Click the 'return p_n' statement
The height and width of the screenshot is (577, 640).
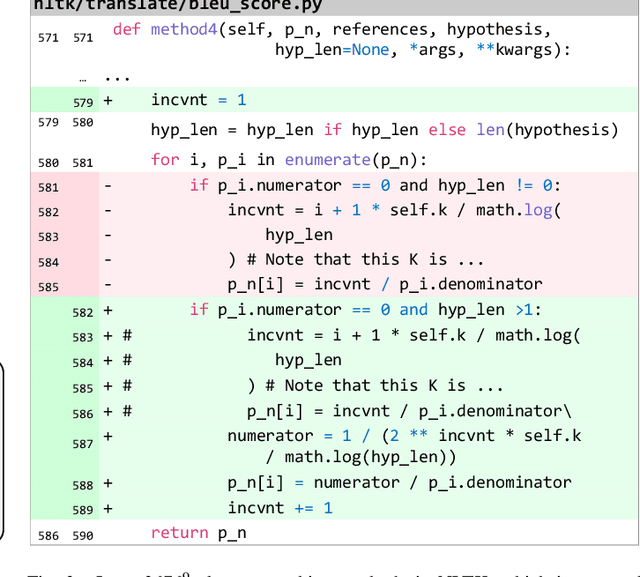(x=198, y=533)
